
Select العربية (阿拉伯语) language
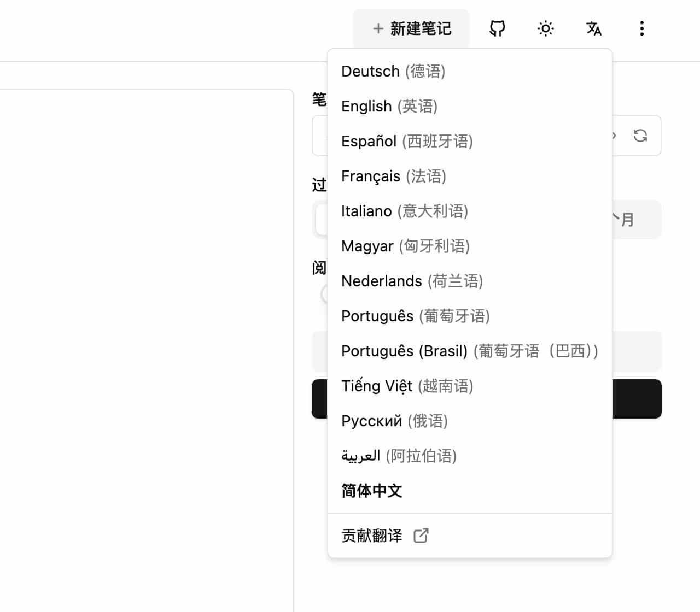point(470,456)
